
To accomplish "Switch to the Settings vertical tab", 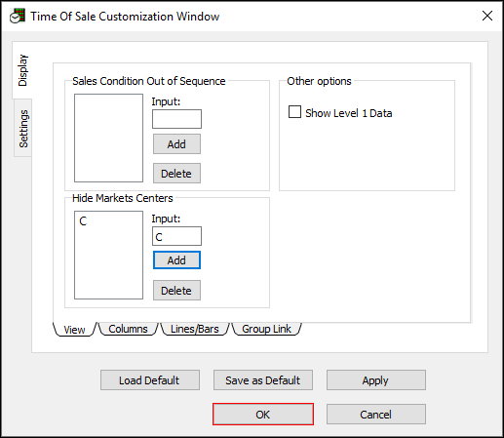I will pyautogui.click(x=23, y=129).
